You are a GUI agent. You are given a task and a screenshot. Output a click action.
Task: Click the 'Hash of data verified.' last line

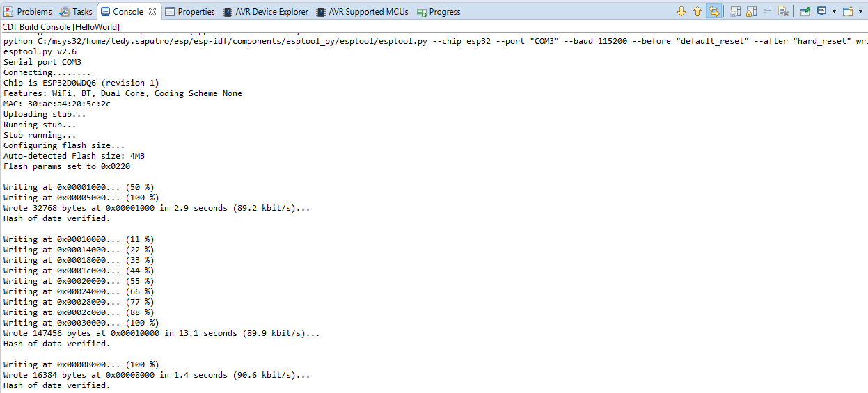click(x=56, y=385)
